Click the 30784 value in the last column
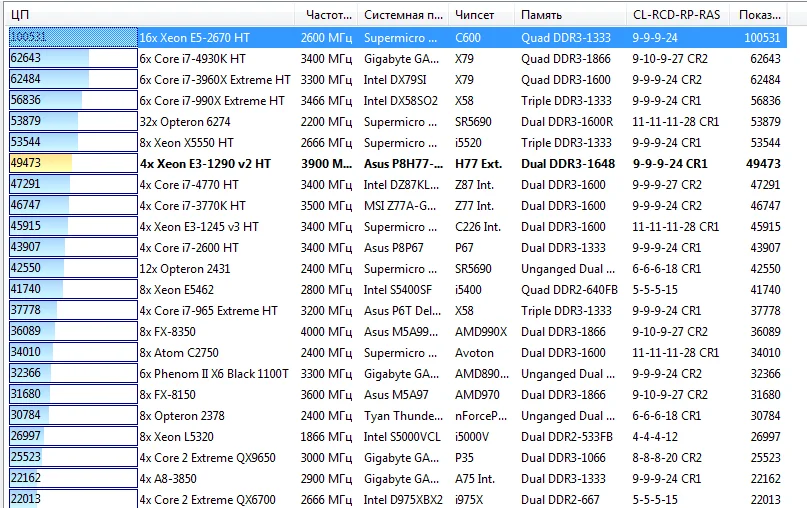 765,416
